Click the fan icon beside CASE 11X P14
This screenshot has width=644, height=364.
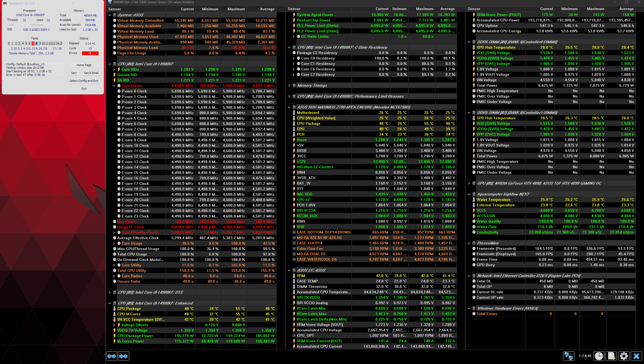294,243
